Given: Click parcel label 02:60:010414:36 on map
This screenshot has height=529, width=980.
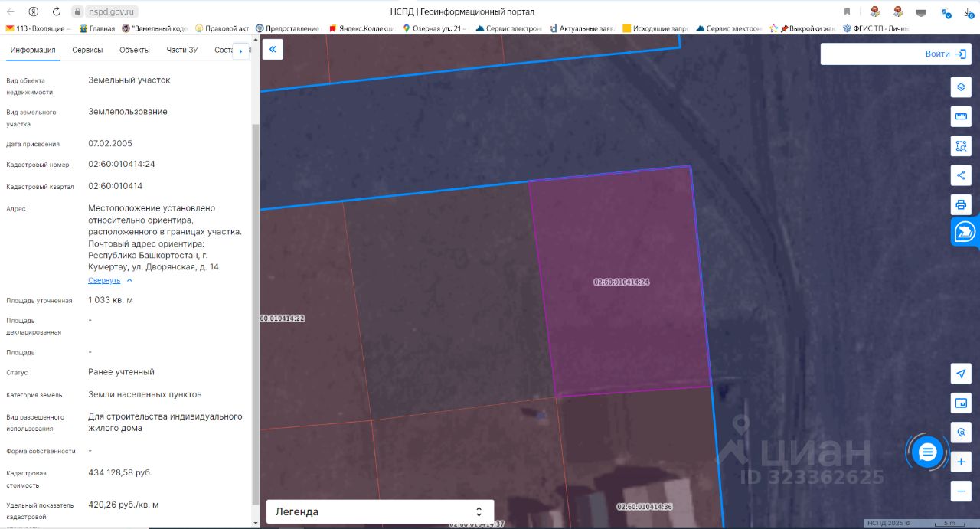Looking at the screenshot, I should 644,507.
